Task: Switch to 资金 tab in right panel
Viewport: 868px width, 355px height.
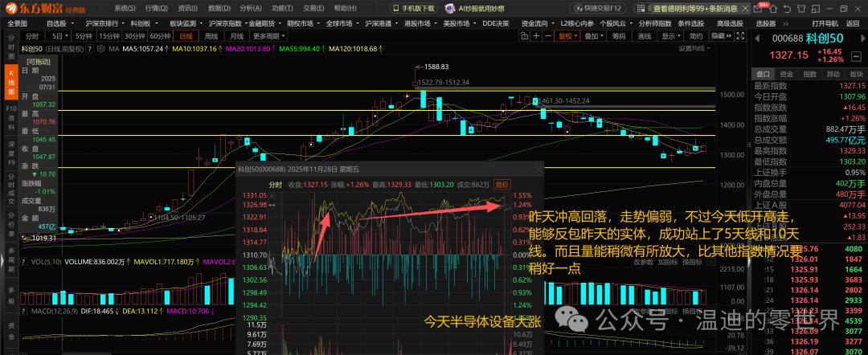Action: (786, 74)
